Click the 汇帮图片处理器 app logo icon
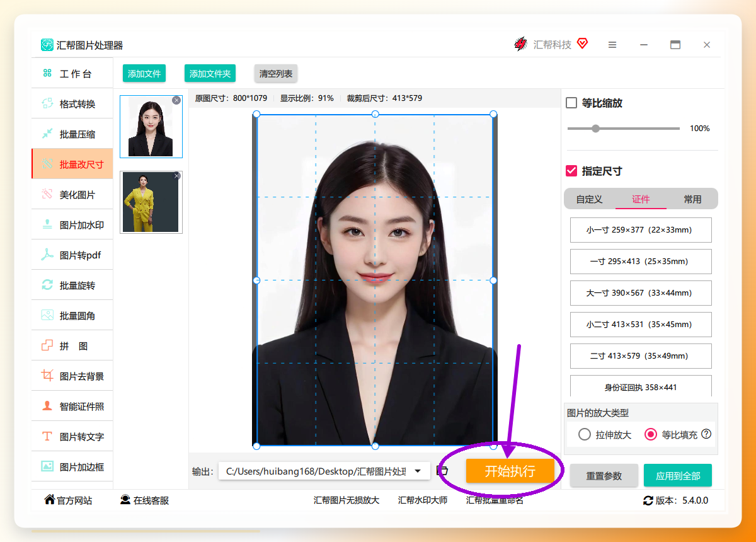 click(47, 45)
